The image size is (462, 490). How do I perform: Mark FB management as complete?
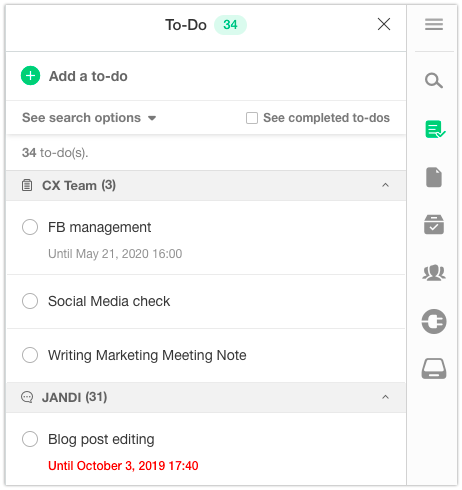(x=30, y=227)
